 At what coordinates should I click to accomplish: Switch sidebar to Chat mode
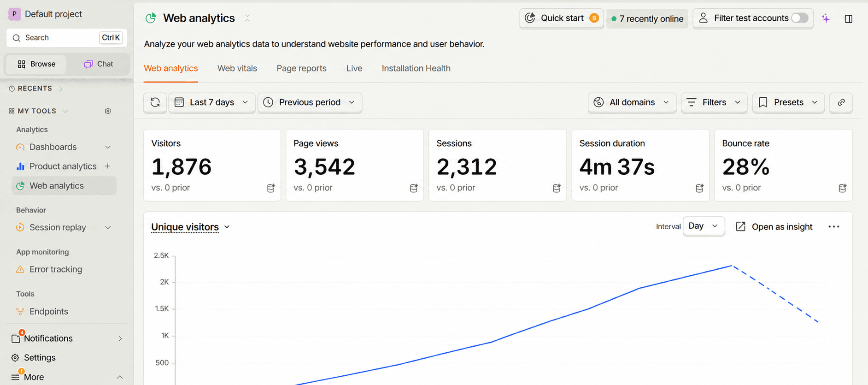[99, 64]
